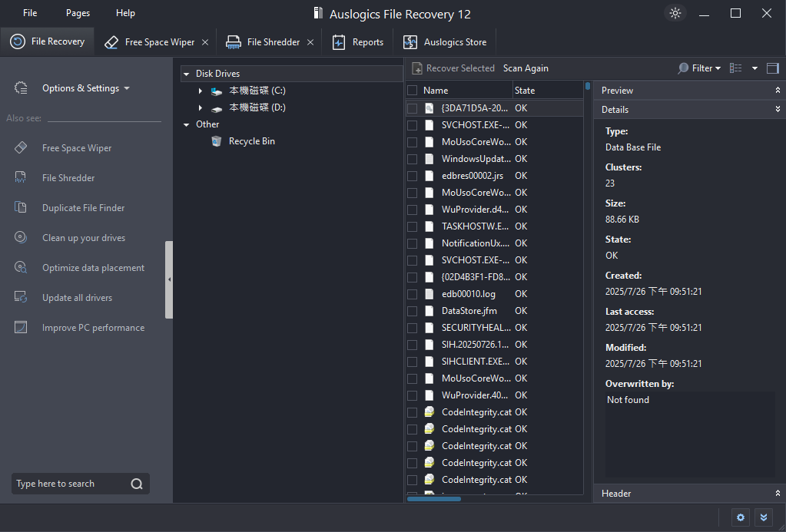Collapse the Other tree node

click(187, 124)
